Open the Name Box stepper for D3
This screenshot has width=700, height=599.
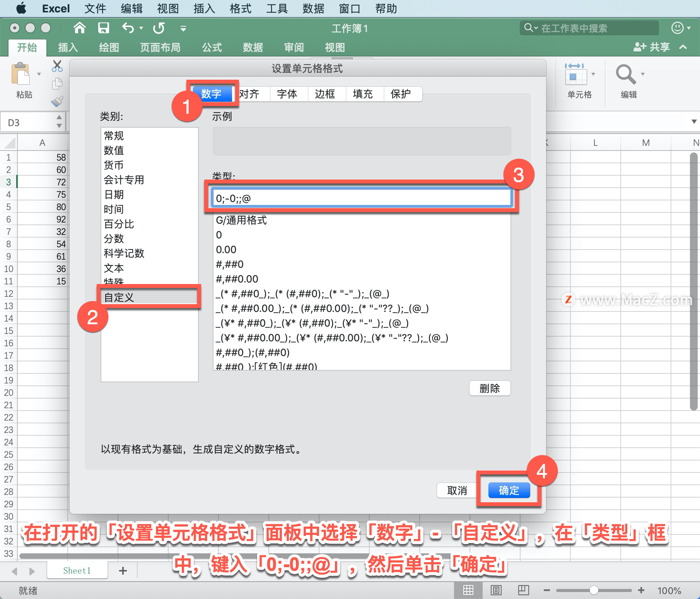pyautogui.click(x=59, y=121)
